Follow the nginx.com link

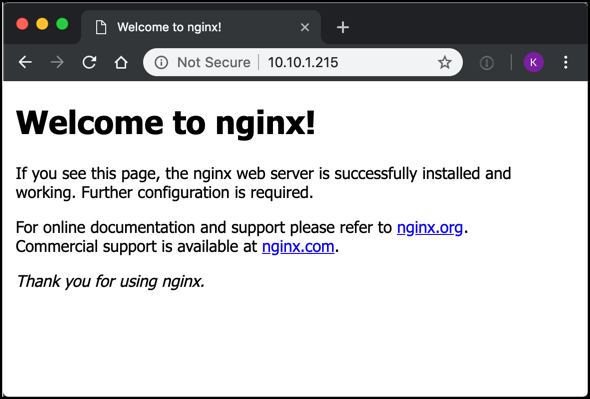298,247
